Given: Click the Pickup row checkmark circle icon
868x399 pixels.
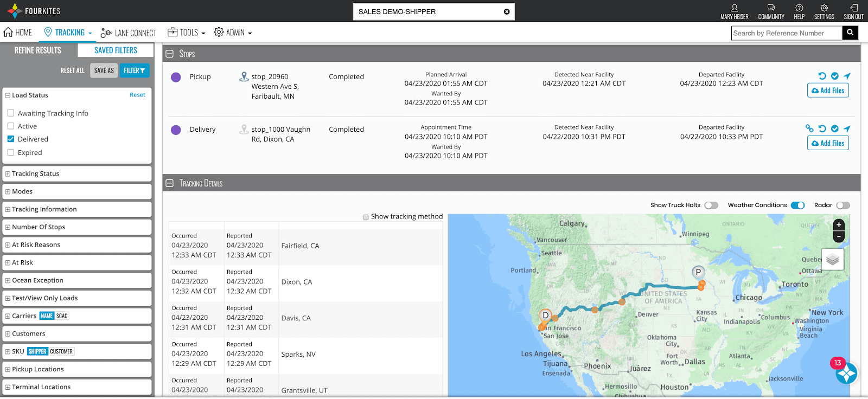Looking at the screenshot, I should 835,76.
